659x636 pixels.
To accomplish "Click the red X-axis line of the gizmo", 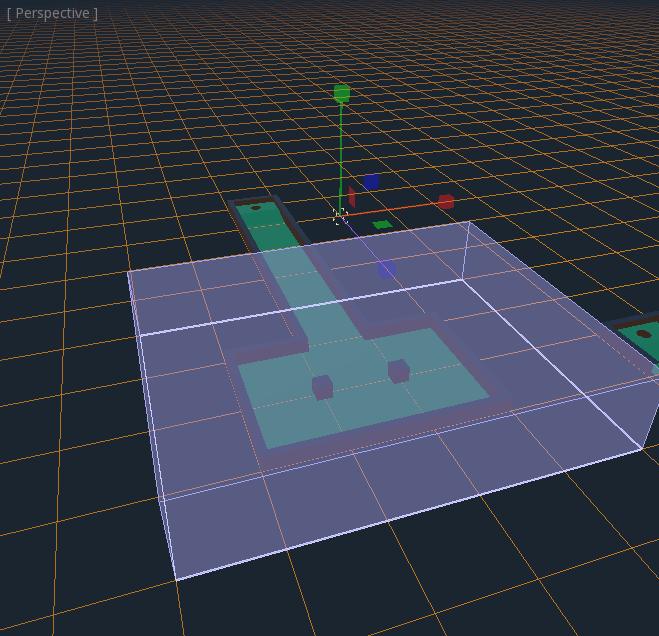I will click(x=400, y=208).
